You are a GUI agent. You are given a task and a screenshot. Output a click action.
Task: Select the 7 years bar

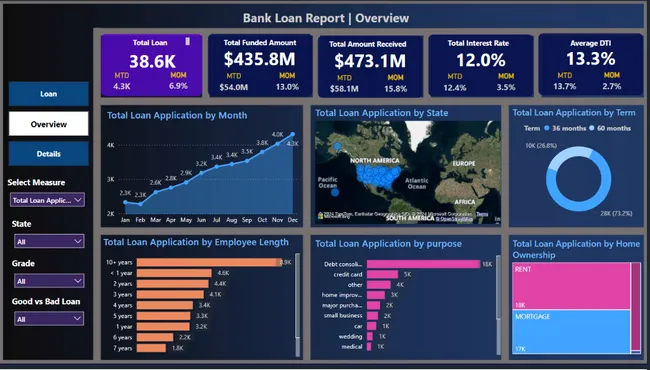click(x=151, y=348)
